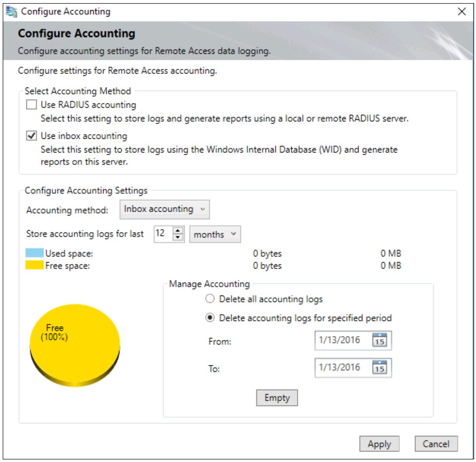Image resolution: width=476 pixels, height=462 pixels.
Task: Click the retention number field showing 12
Action: coord(163,234)
